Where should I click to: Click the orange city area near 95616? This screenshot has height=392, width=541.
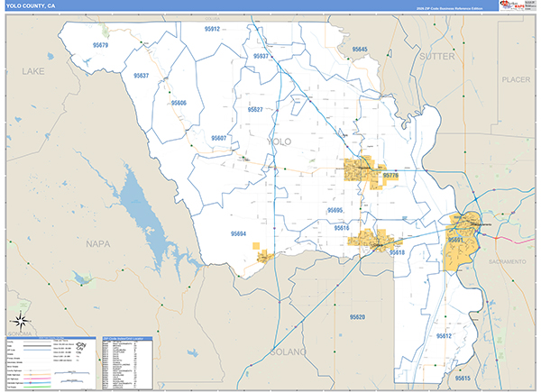(374, 241)
